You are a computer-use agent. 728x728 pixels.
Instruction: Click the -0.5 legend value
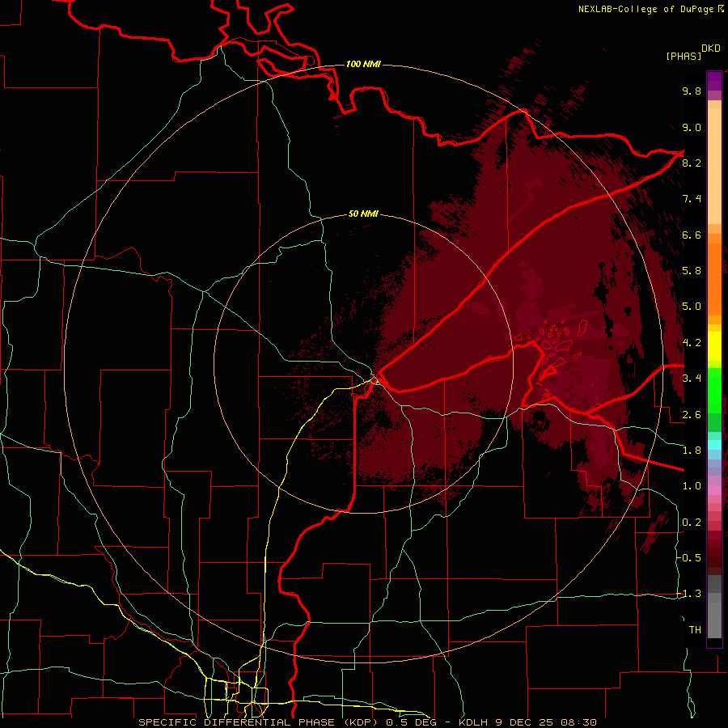(689, 558)
